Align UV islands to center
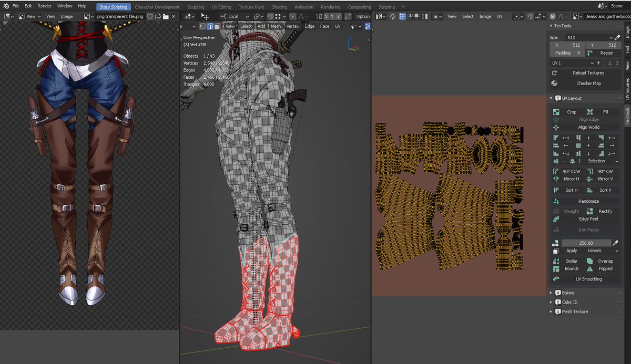 point(578,145)
